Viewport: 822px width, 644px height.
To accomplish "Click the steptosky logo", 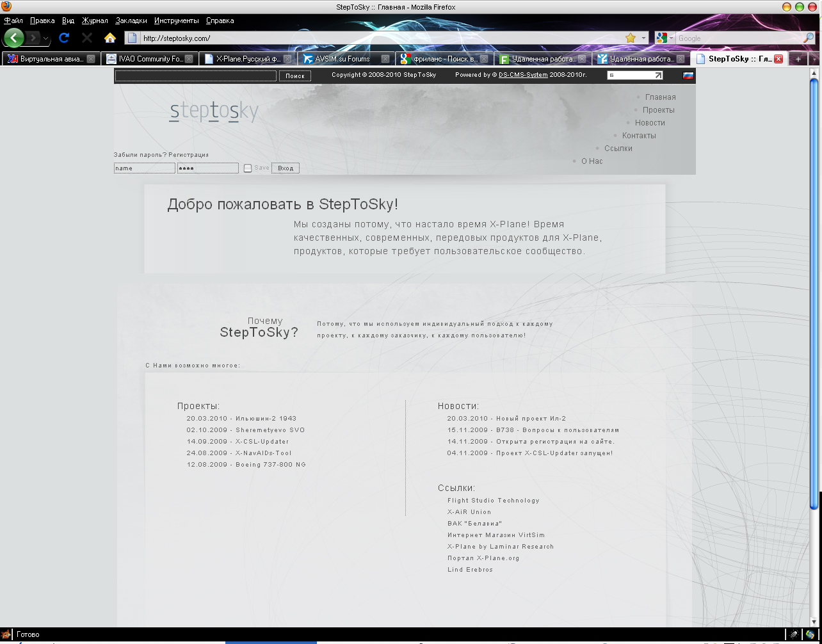I will click(214, 111).
